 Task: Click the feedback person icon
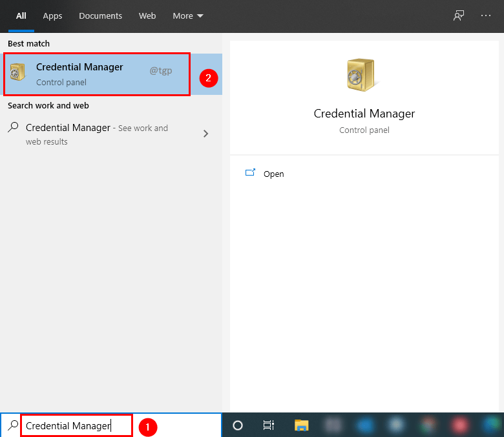459,15
